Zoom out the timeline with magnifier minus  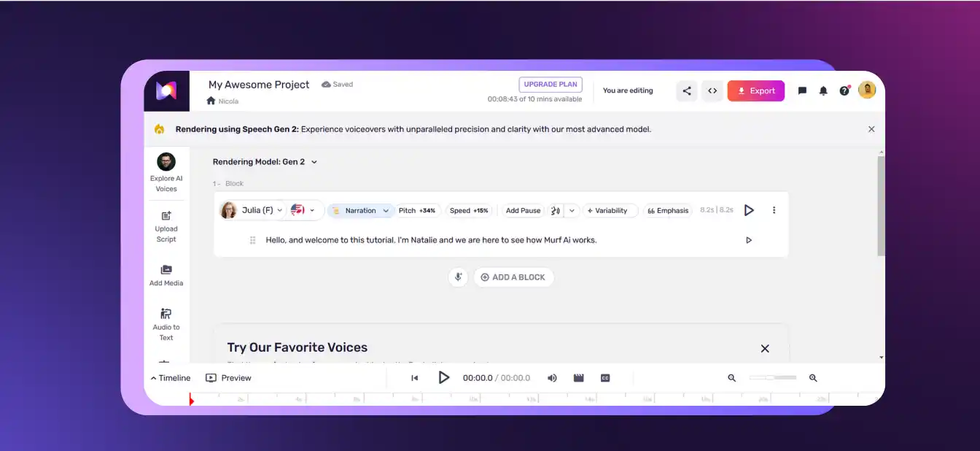(732, 378)
